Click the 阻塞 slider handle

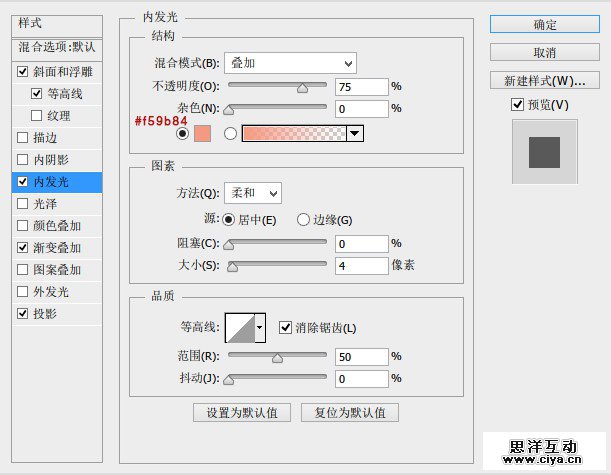point(229,245)
